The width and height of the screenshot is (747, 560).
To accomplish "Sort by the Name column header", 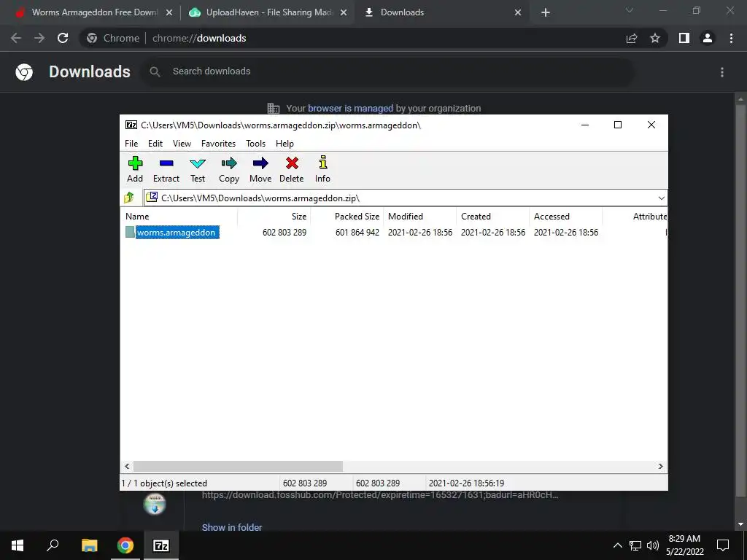I will (179, 216).
